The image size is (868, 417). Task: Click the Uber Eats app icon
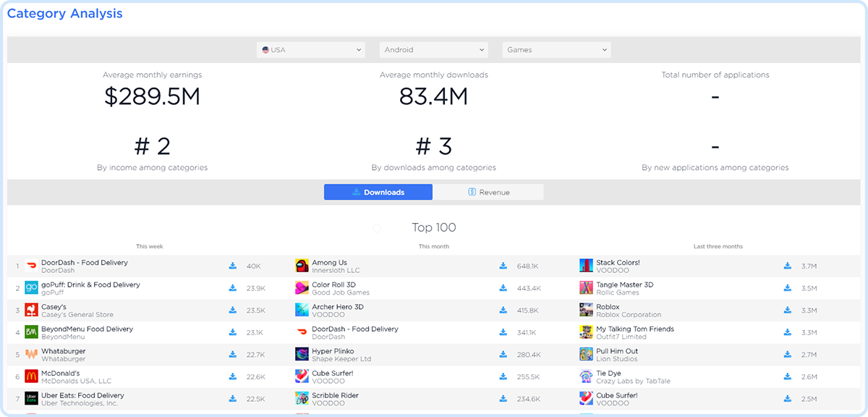[31, 399]
